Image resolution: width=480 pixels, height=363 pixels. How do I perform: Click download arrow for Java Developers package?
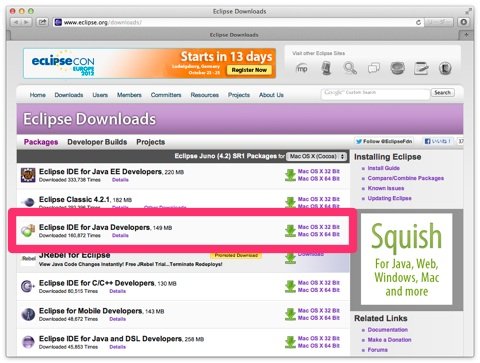pos(290,231)
